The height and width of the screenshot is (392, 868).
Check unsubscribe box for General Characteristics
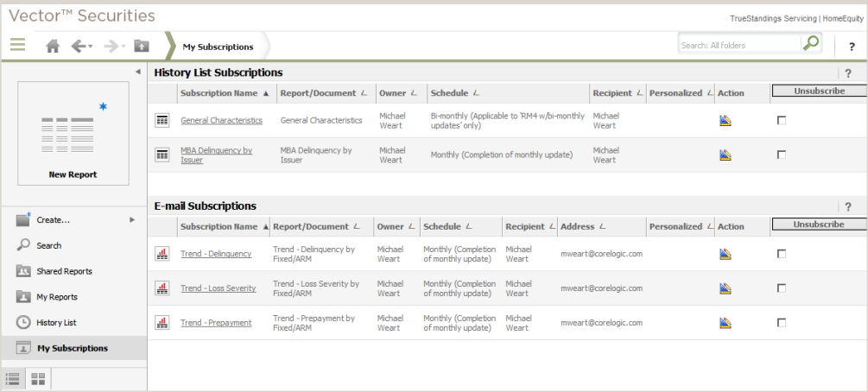coord(782,120)
